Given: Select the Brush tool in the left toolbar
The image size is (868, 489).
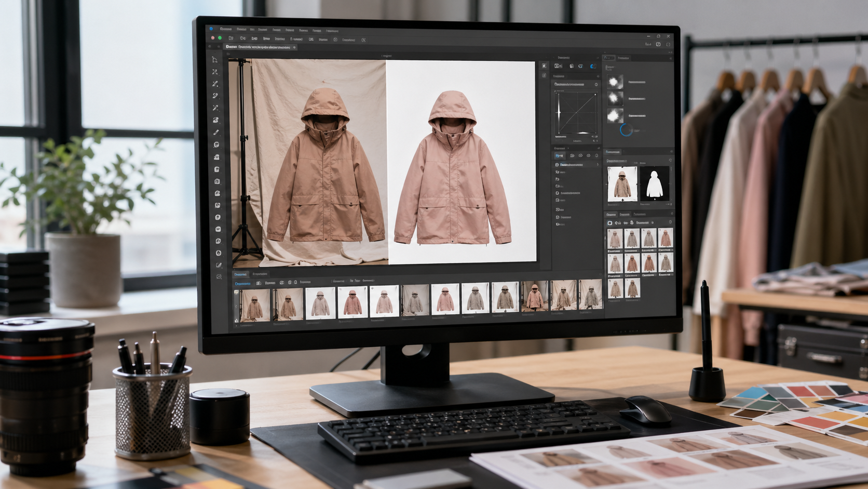Looking at the screenshot, I should coord(216,133).
